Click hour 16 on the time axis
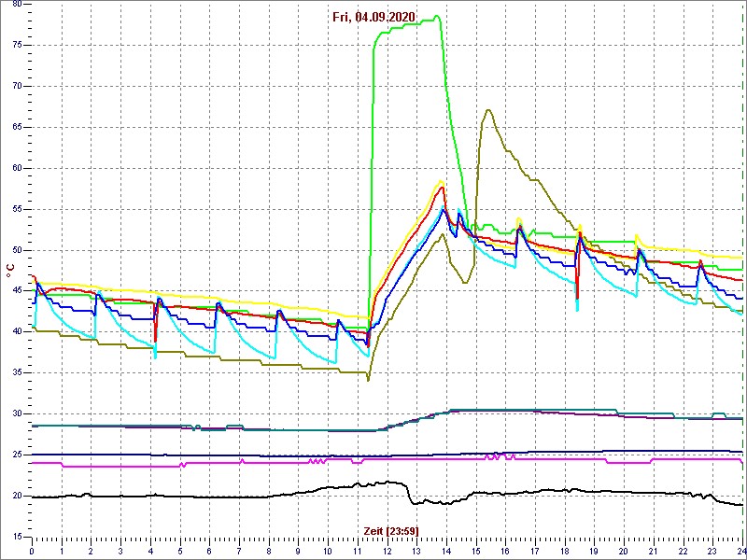 505,552
